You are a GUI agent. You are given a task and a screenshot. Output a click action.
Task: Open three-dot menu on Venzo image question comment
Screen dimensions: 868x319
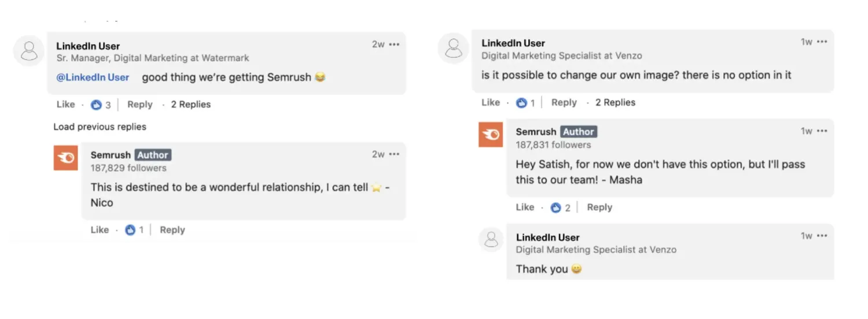822,42
